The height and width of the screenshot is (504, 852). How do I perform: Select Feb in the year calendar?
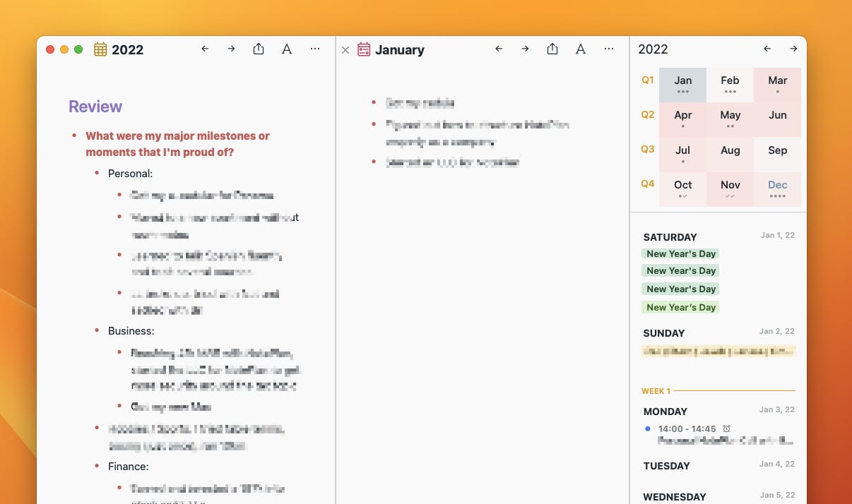point(730,85)
